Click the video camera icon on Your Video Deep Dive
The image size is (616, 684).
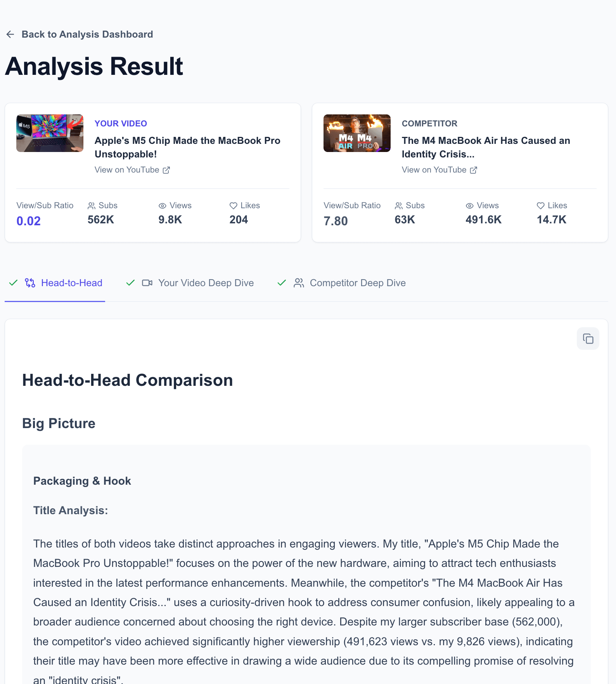click(147, 283)
